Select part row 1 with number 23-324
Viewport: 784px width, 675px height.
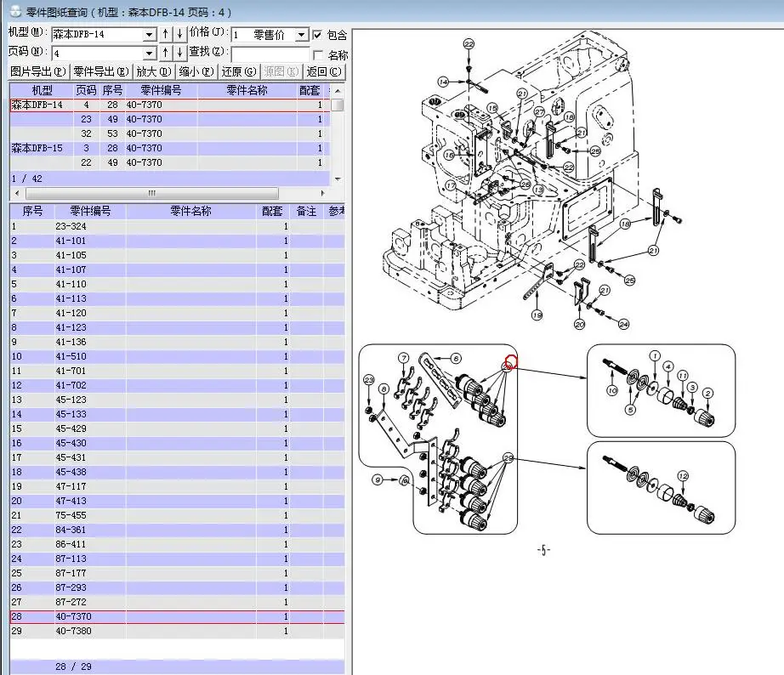(x=177, y=226)
